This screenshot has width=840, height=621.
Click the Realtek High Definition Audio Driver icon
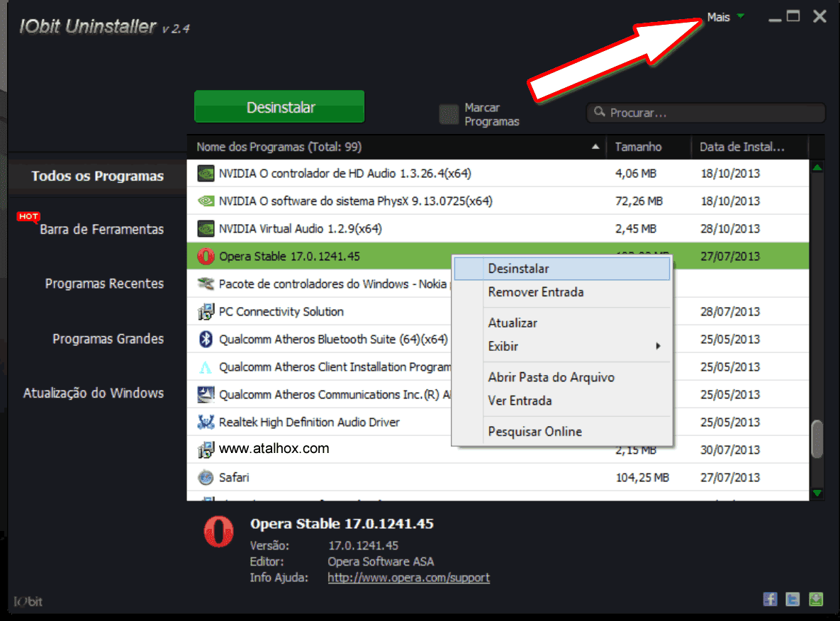pyautogui.click(x=205, y=422)
